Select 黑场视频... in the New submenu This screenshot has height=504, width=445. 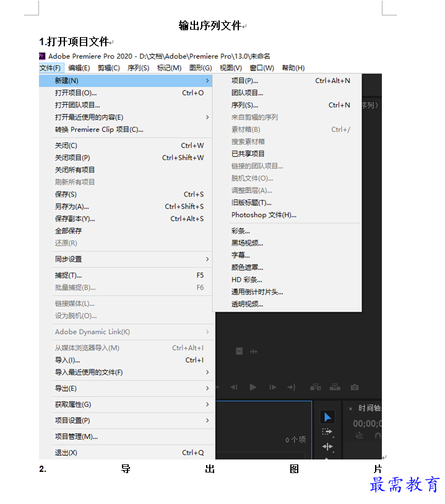click(x=287, y=243)
